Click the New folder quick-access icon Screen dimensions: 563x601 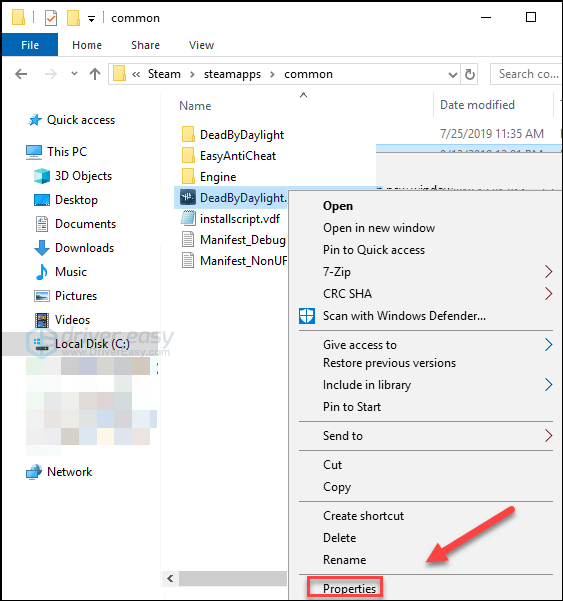pos(73,18)
